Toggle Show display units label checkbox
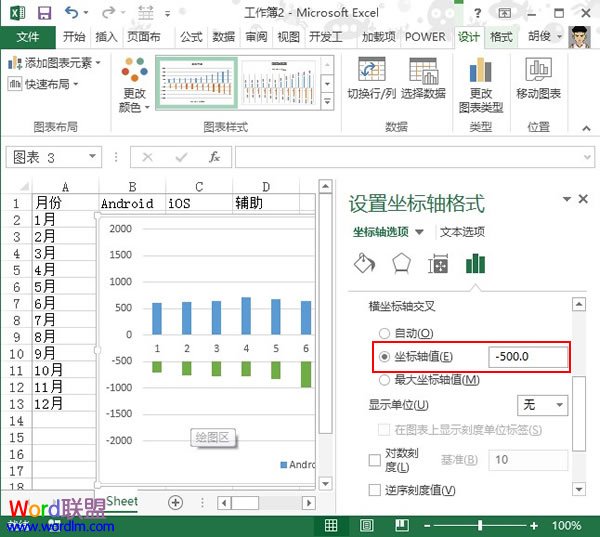 [384, 430]
